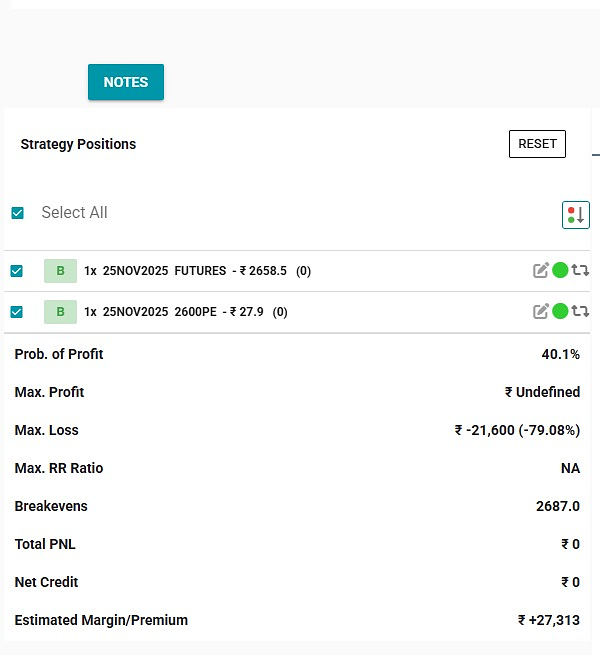Select the 25NOV2025 FUTURES position text
This screenshot has height=655, width=600.
(x=164, y=271)
